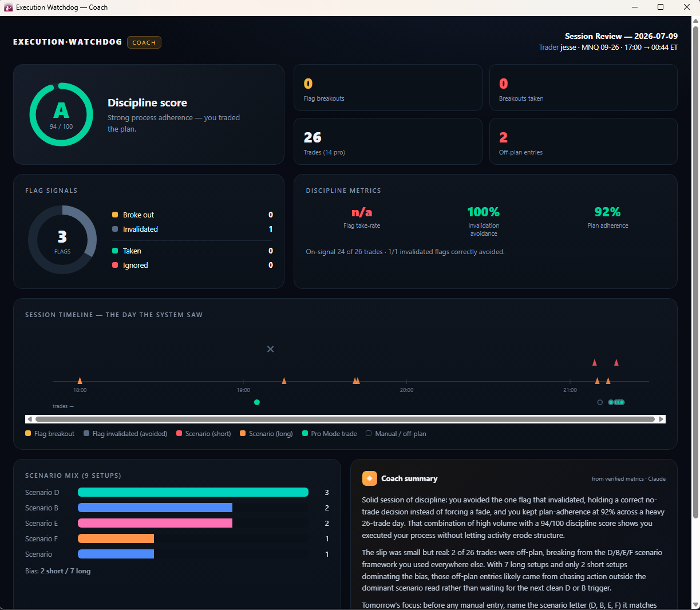Screen dimensions: 700x610
Task: Click the "Off-plan entries" label
Action: (520, 152)
